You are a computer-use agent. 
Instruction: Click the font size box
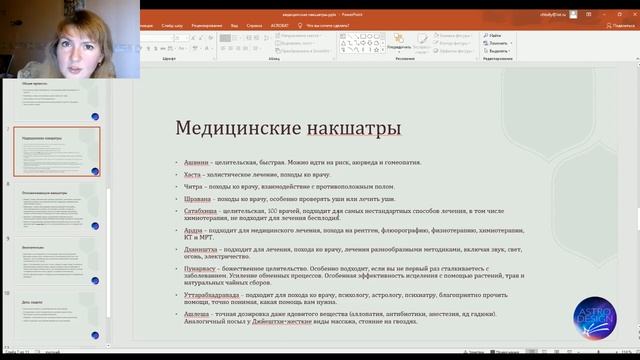click(x=181, y=38)
